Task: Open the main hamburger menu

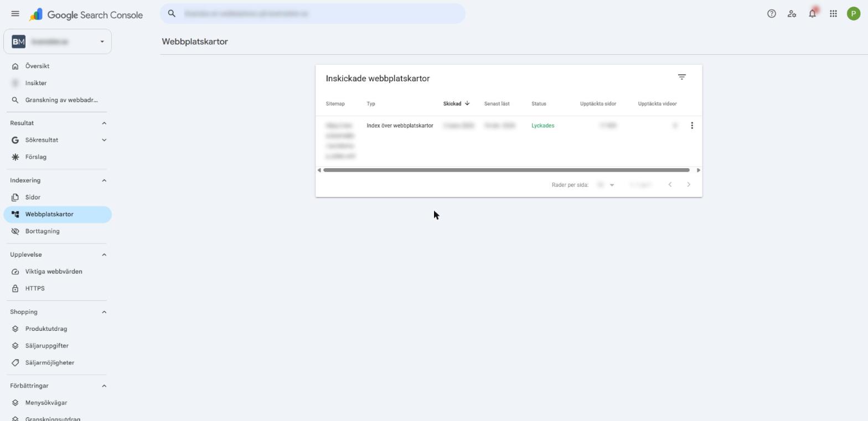Action: 15,14
